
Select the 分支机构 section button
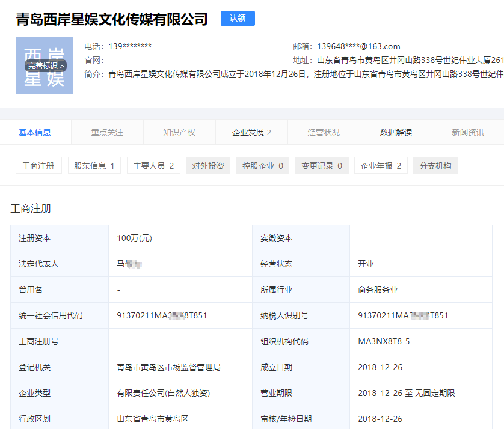tap(435, 166)
